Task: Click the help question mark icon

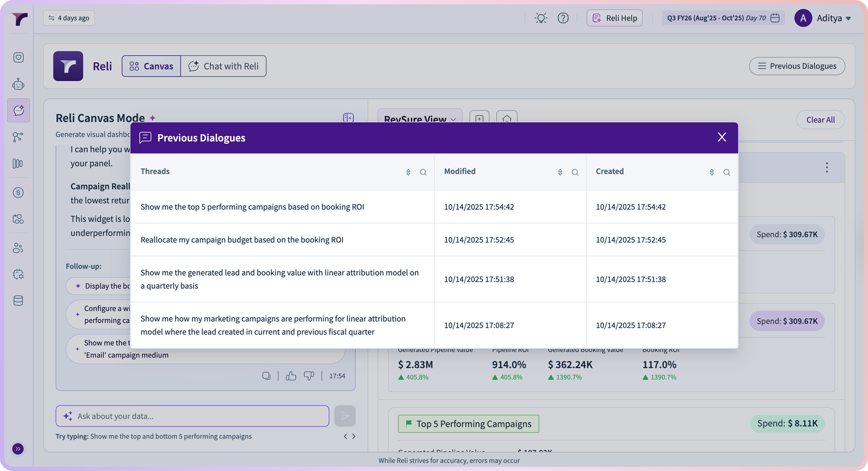Action: 563,18
